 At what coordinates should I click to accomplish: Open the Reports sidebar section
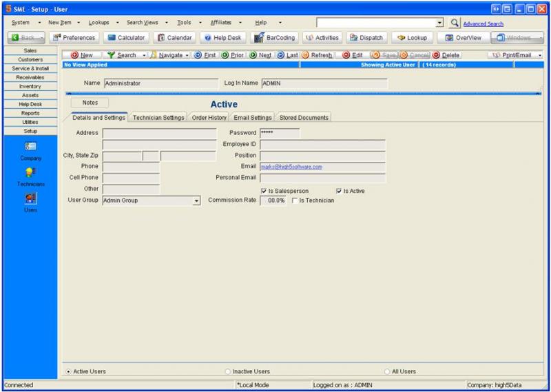point(30,113)
